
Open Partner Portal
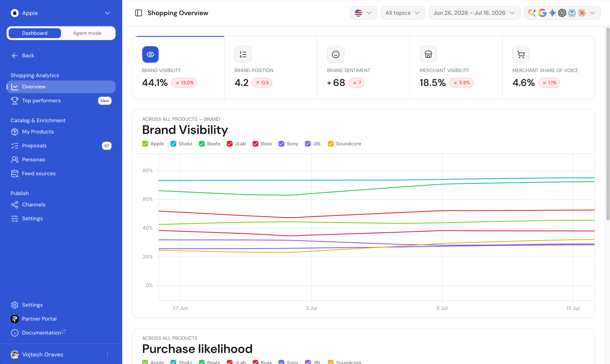tap(61, 319)
